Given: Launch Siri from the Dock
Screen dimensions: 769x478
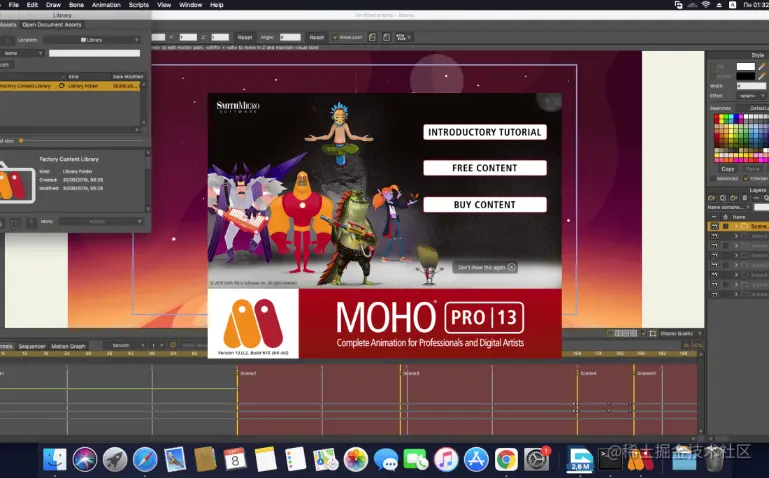Looking at the screenshot, I should tap(85, 460).
